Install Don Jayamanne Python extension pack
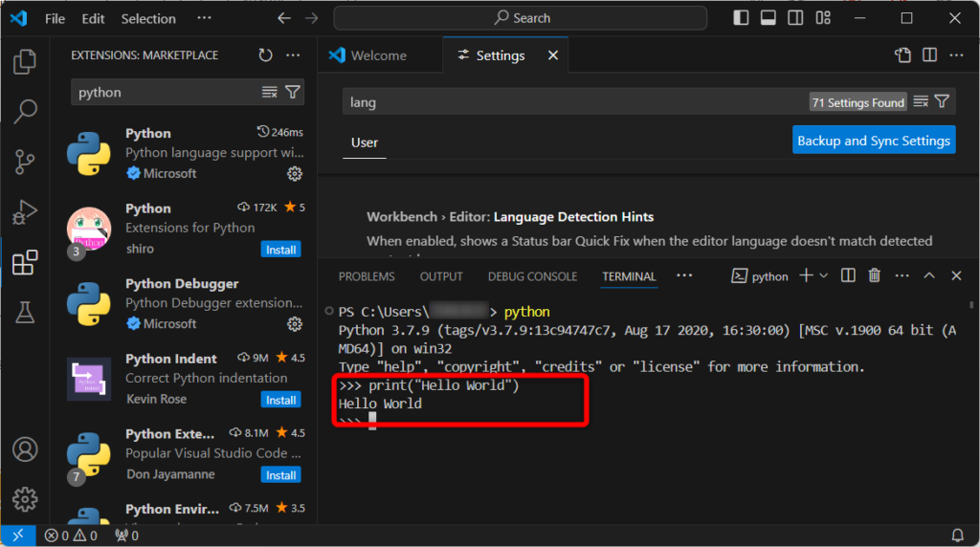This screenshot has height=547, width=980. pyautogui.click(x=280, y=475)
